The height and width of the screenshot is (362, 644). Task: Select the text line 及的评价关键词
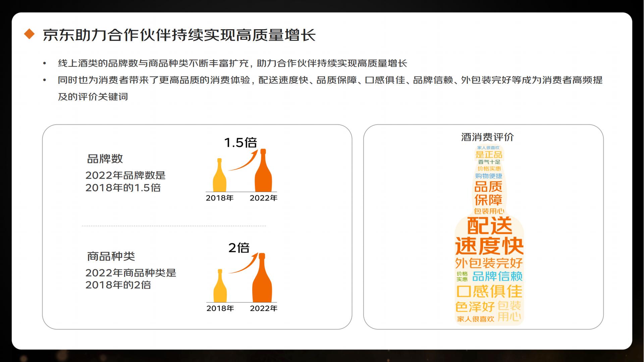(93, 97)
